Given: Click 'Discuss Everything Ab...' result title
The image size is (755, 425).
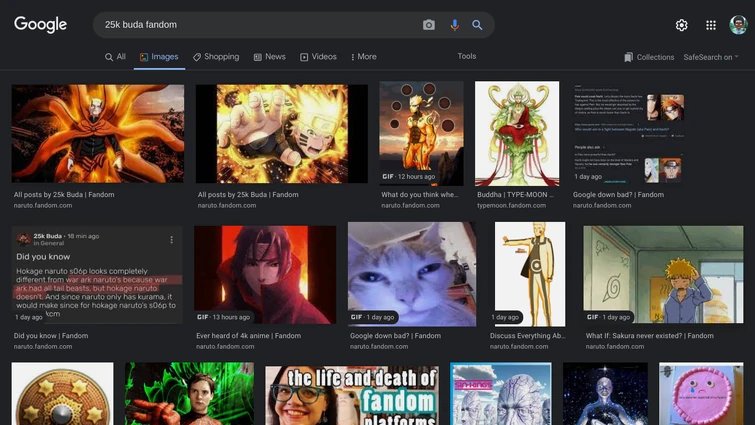Looking at the screenshot, I should pos(528,335).
